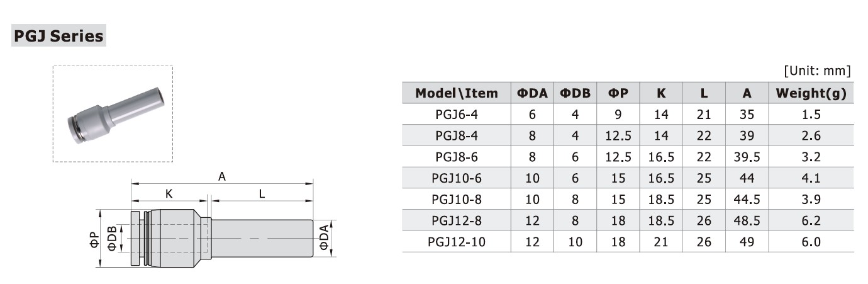This screenshot has width=868, height=284.
Task: Click the [Unit: mm] label
Action: pos(817,70)
